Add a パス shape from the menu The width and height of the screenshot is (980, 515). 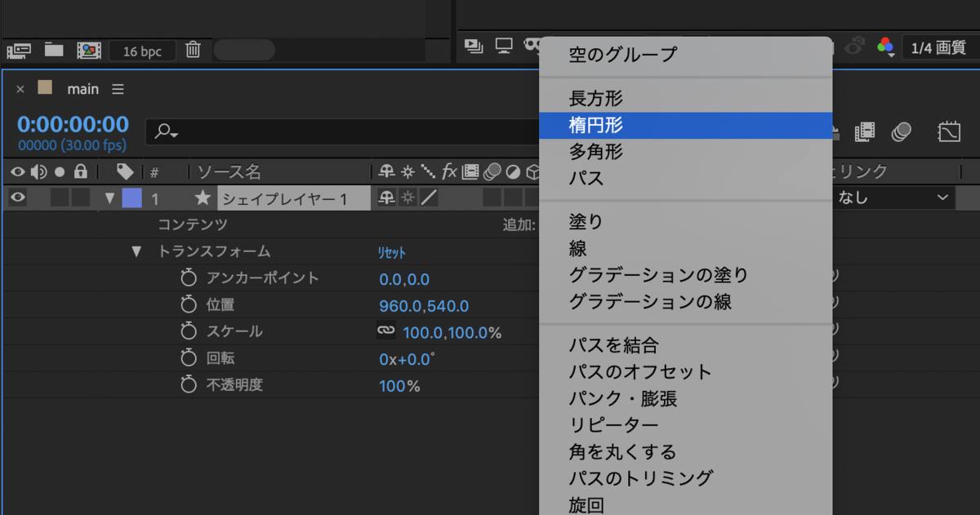pos(686,177)
